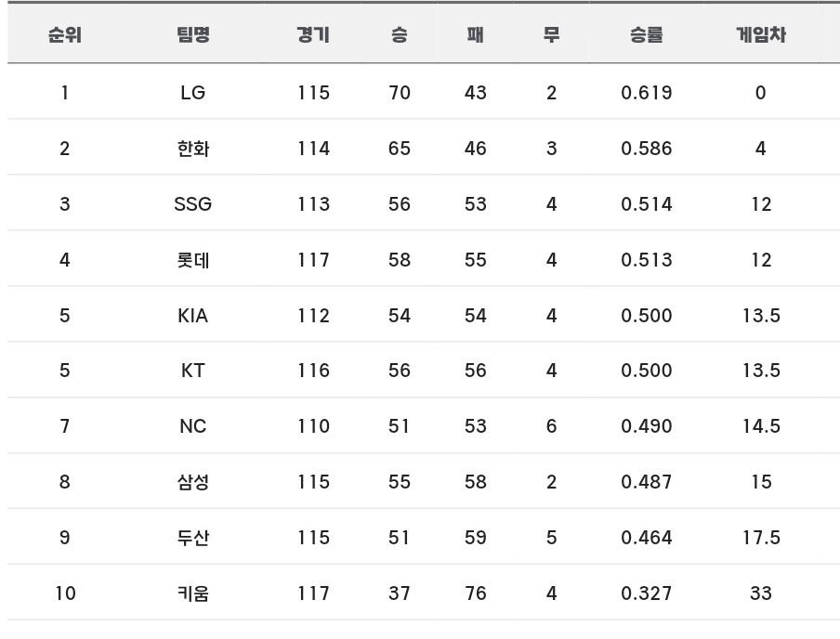Select the 한화 team name
Viewport: 840px width, 639px height.
click(x=192, y=149)
